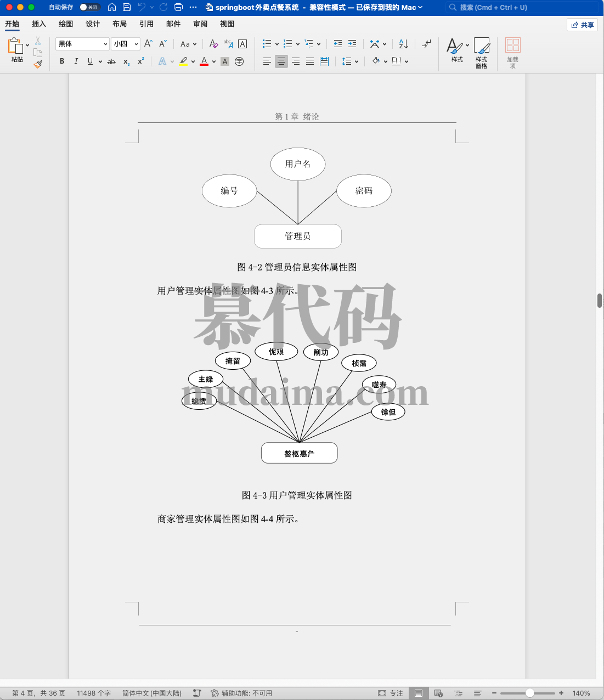Click the 专注 focus mode button

391,693
